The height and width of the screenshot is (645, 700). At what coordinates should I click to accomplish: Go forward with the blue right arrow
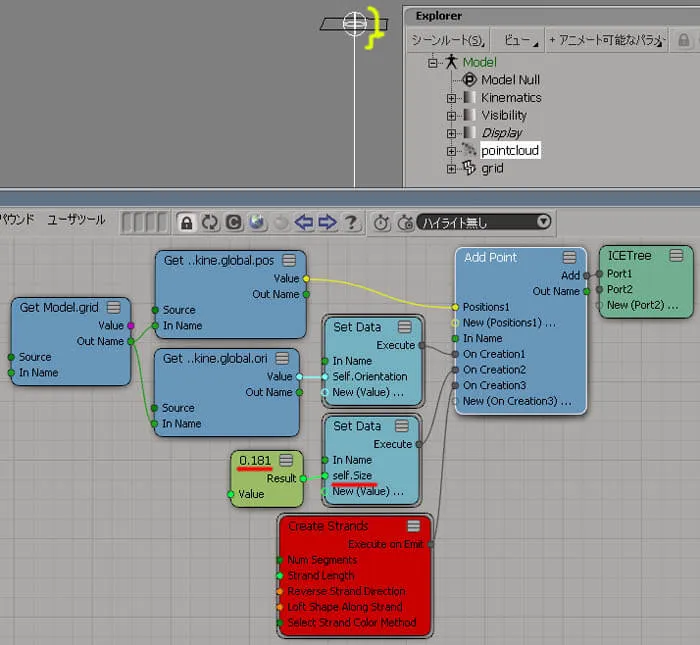(327, 222)
